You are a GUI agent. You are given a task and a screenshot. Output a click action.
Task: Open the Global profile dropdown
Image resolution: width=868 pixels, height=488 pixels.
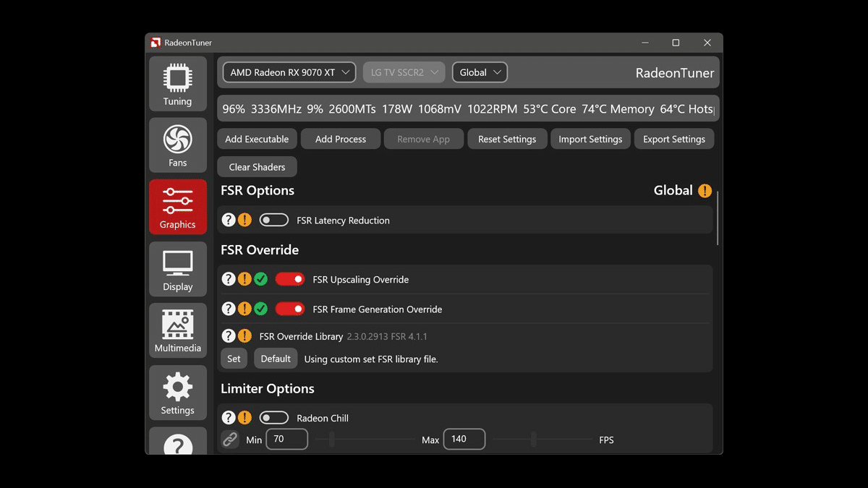(480, 72)
